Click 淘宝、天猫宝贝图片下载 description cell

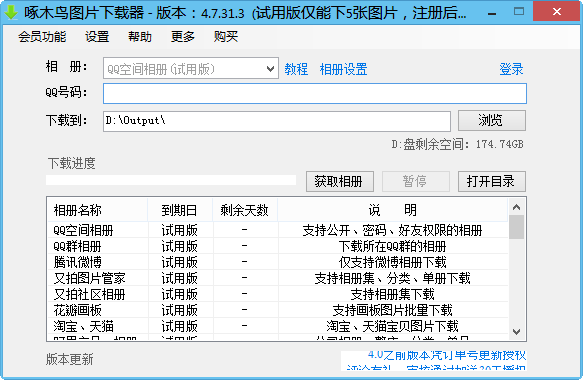tap(392, 326)
